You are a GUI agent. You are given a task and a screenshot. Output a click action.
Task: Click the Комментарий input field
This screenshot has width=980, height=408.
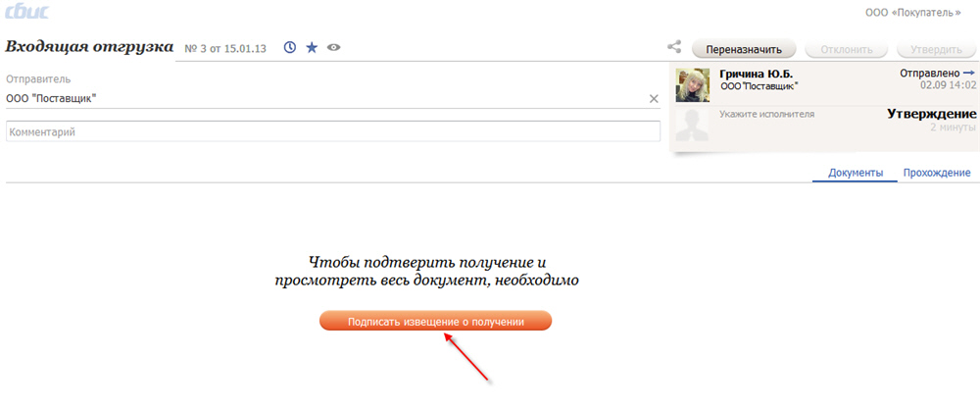click(333, 131)
